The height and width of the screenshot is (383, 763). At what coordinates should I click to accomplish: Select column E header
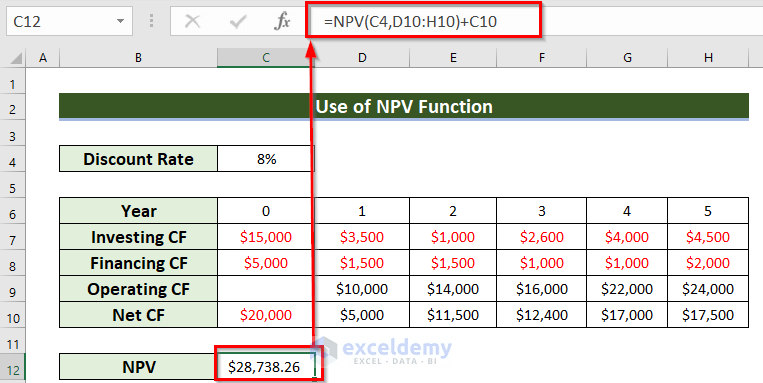[453, 58]
